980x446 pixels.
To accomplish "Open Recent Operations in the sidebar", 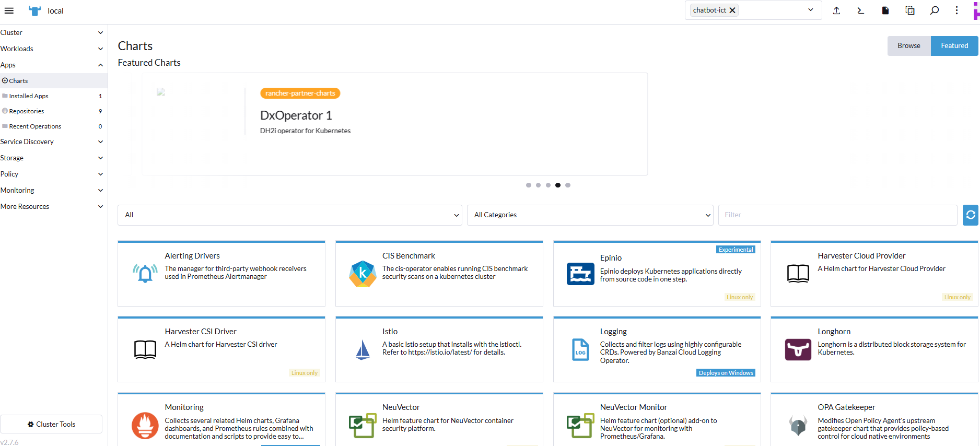I will tap(54, 126).
